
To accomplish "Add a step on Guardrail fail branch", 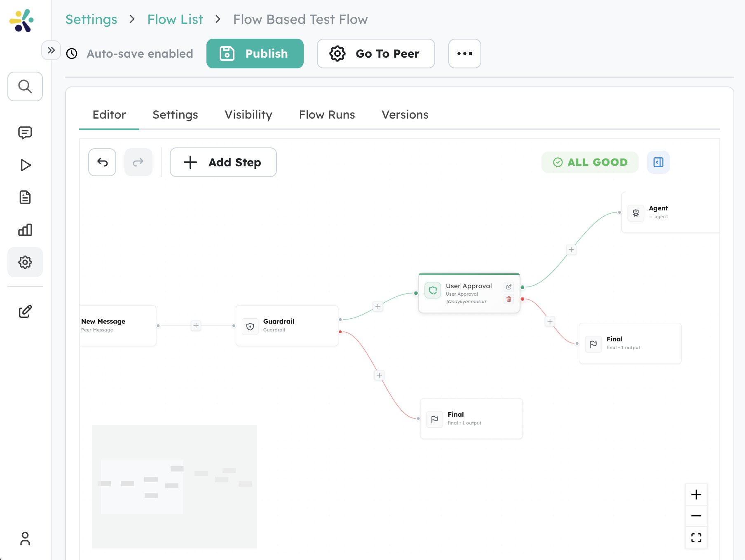I will click(378, 375).
